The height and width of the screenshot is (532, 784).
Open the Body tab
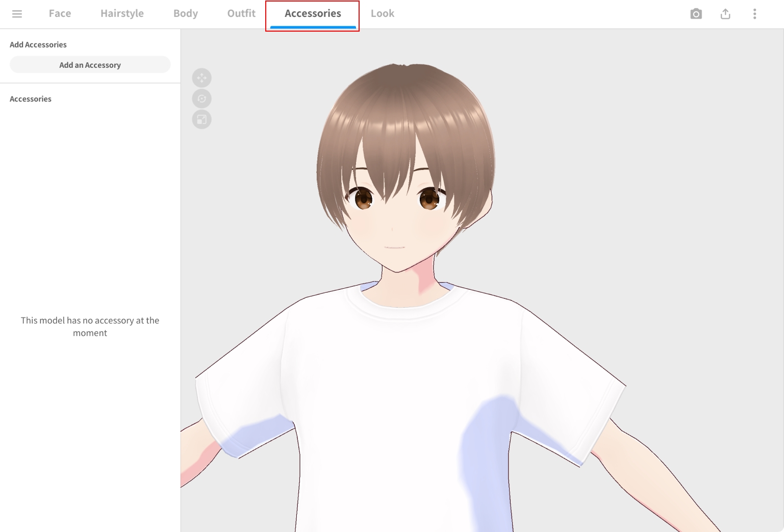pyautogui.click(x=185, y=14)
